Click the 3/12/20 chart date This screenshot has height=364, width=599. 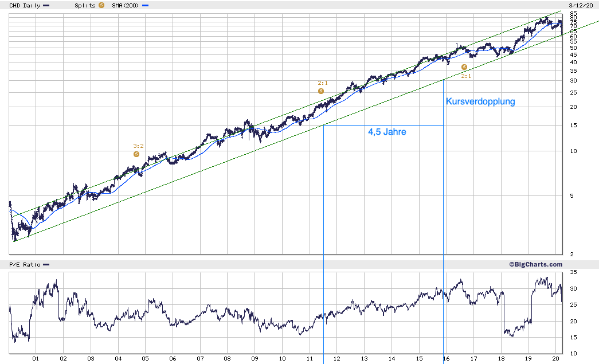(581, 5)
